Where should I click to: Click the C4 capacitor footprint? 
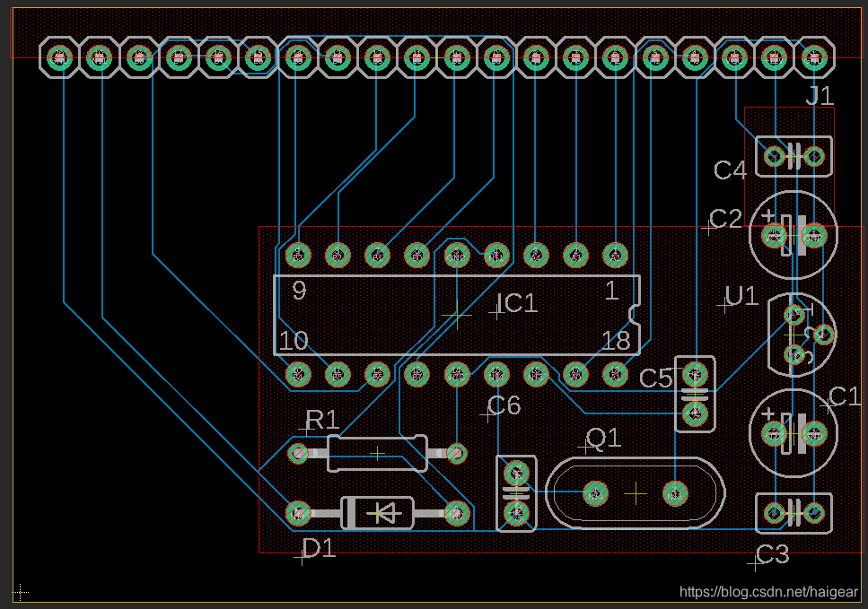pyautogui.click(x=793, y=157)
